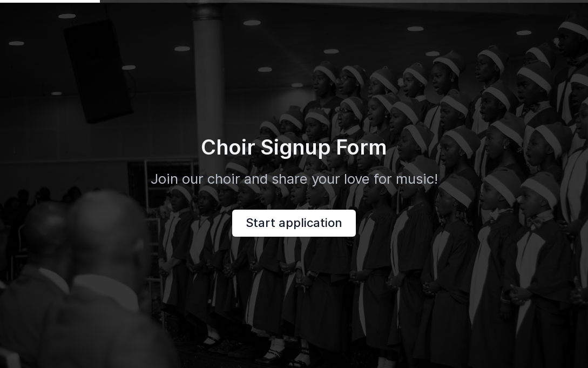Screen dimensions: 588x368
Task: Click the hanging black speaker in background
Action: (x=98, y=71)
